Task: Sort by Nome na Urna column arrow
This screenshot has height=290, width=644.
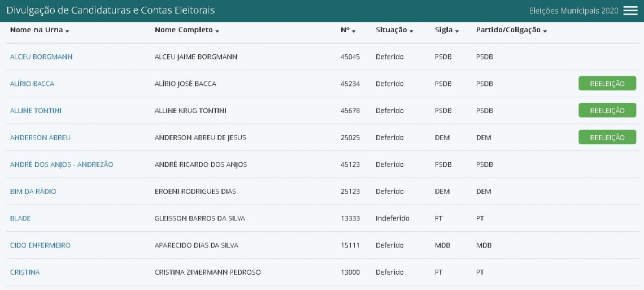Action: (67, 31)
